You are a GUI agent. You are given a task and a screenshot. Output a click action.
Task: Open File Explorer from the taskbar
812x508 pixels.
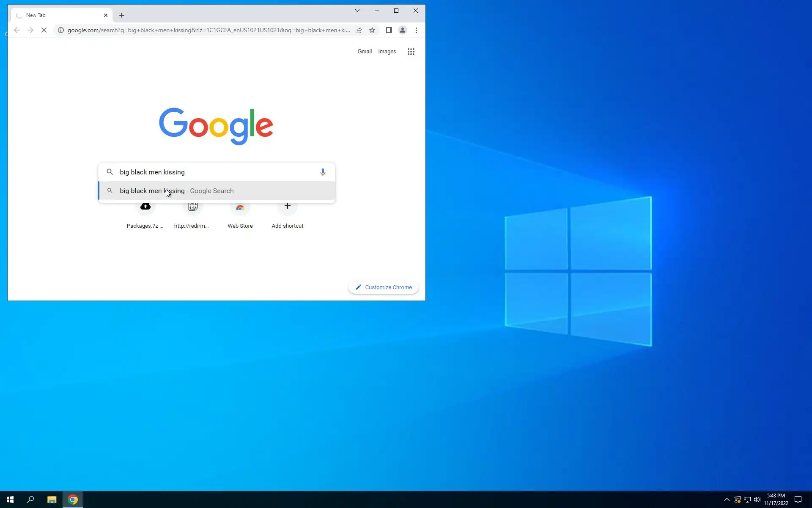tap(52, 500)
